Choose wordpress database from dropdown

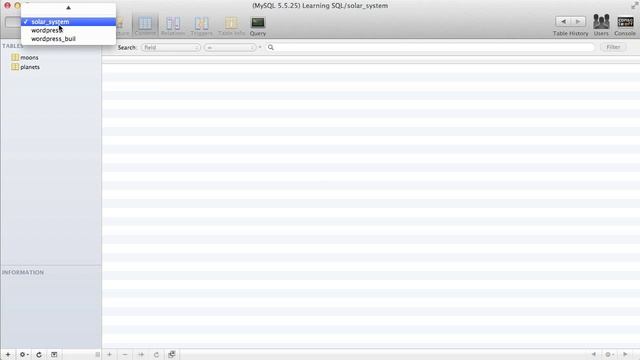(x=68, y=30)
